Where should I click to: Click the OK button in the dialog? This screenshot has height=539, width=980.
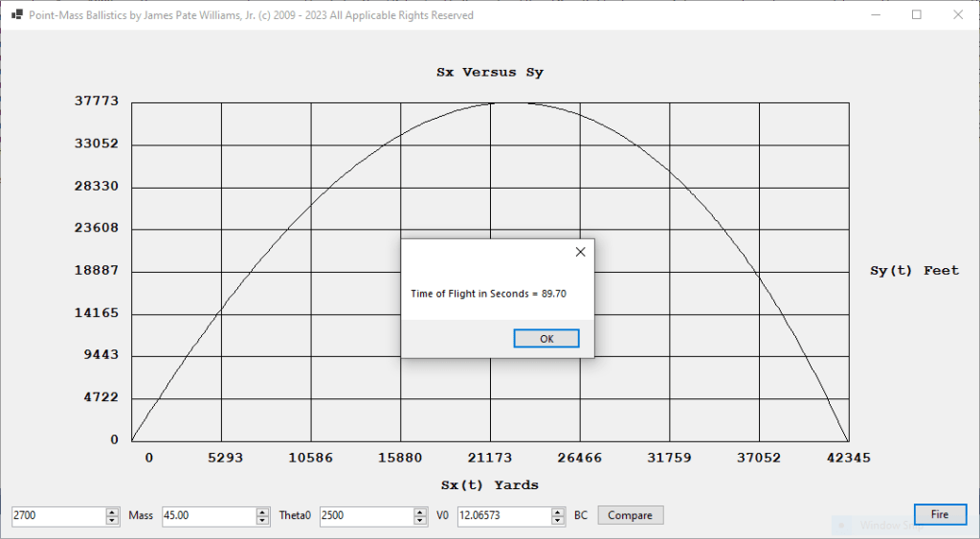(x=546, y=339)
